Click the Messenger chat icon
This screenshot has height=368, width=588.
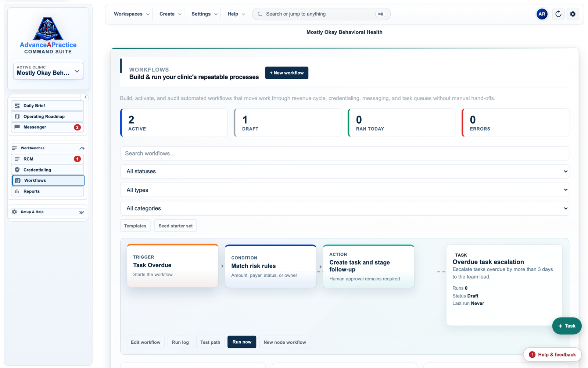[17, 127]
